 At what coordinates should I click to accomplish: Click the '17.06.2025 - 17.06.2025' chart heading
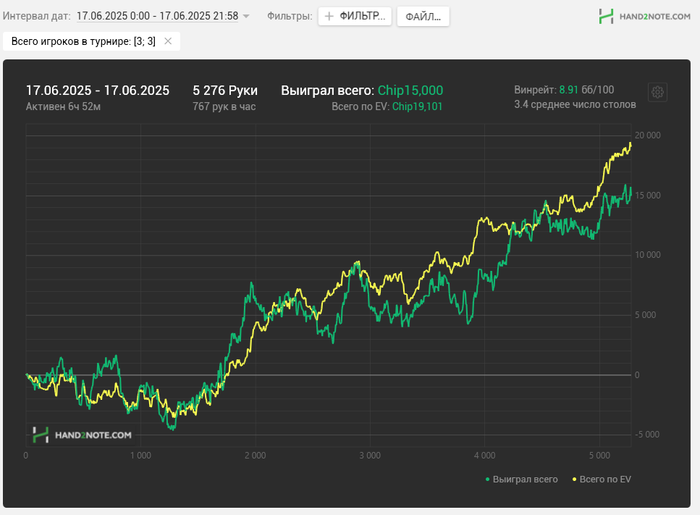[x=97, y=90]
